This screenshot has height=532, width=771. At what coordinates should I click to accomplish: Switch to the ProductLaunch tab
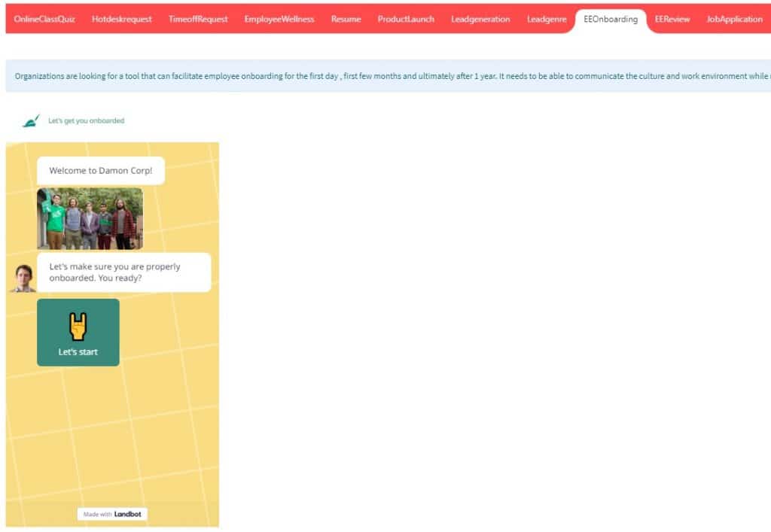[x=406, y=20]
